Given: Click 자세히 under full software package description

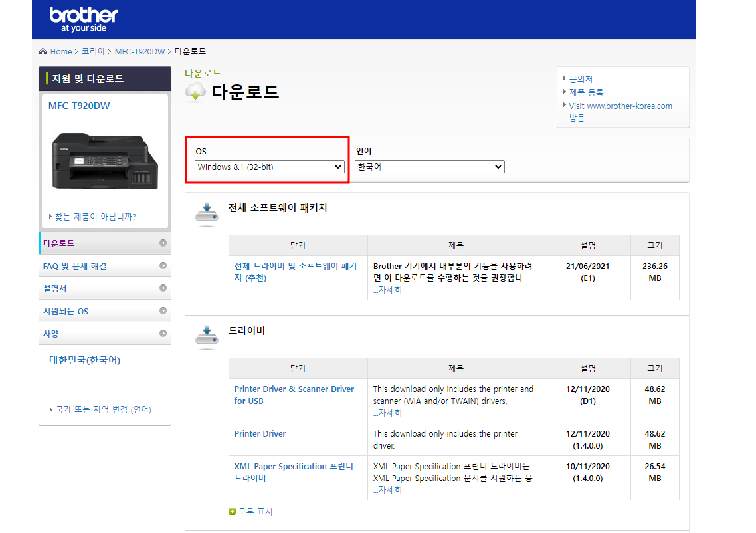Looking at the screenshot, I should [388, 290].
